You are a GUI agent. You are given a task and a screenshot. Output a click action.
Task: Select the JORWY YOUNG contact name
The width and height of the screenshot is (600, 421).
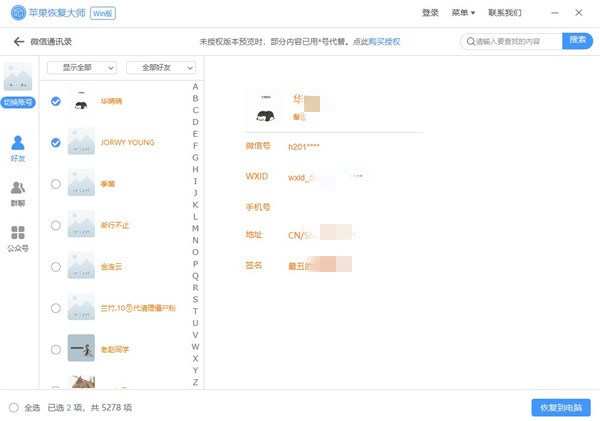tap(127, 142)
